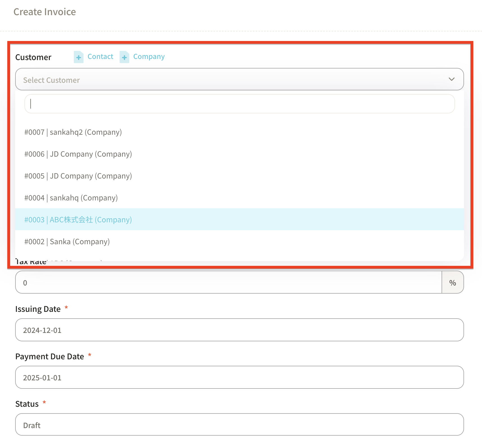Click the plus icon beside Contact
Image resolution: width=482 pixels, height=448 pixels.
79,57
